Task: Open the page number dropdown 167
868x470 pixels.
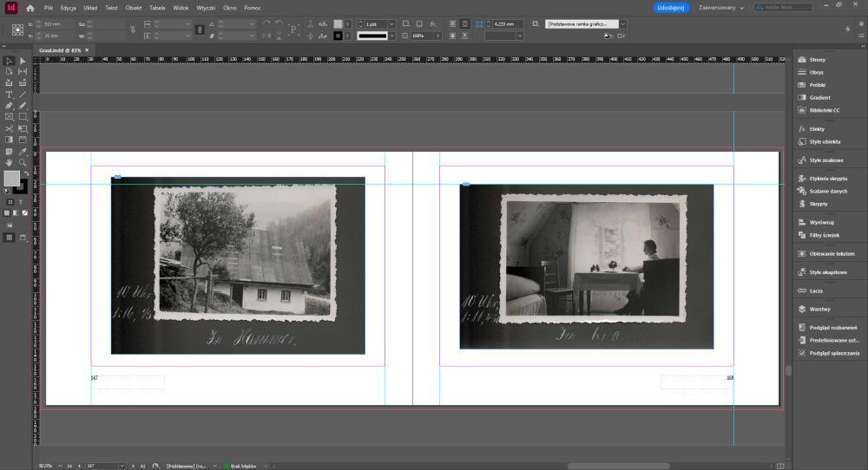Action: tap(122, 467)
